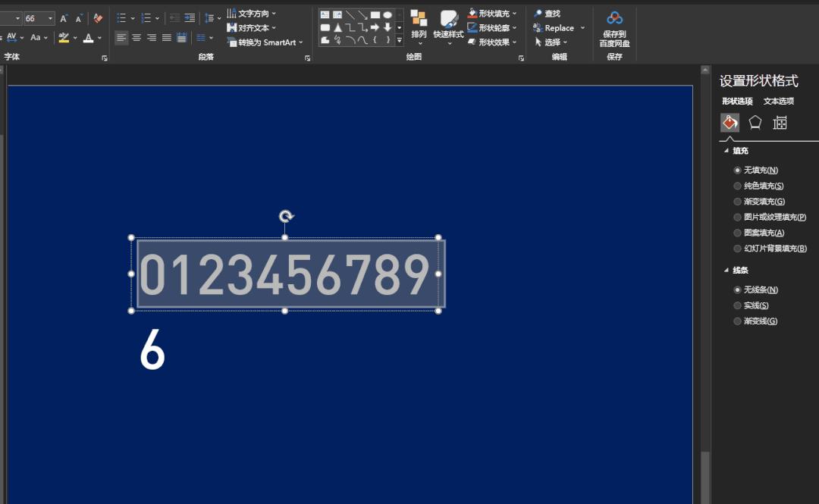This screenshot has height=504, width=819.
Task: Click the columns icon
Action: (x=201, y=38)
